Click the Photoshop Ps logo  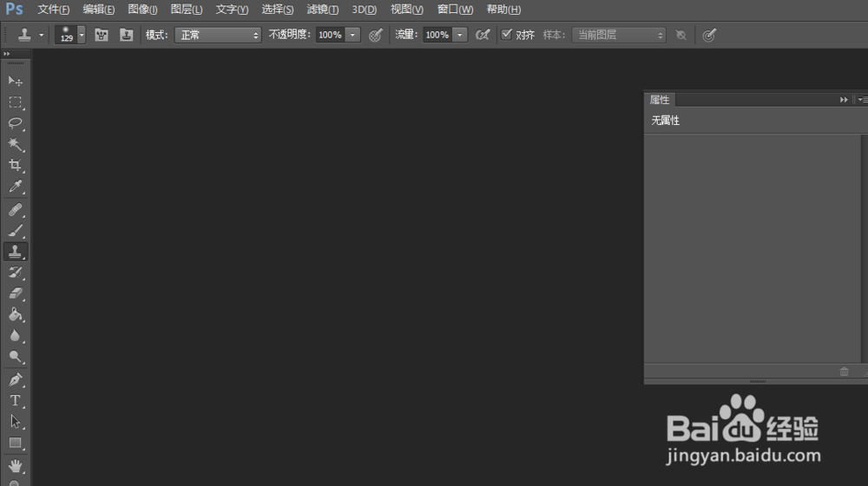tap(15, 9)
